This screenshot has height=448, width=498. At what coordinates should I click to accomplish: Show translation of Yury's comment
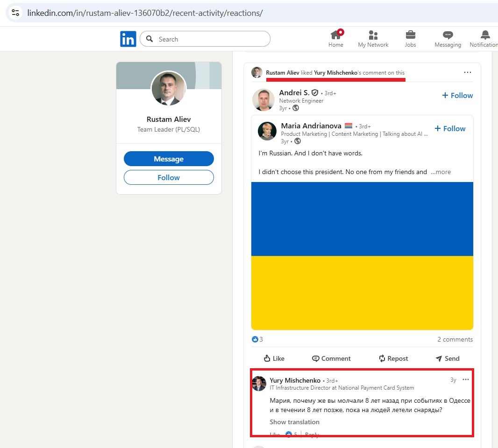pos(294,422)
